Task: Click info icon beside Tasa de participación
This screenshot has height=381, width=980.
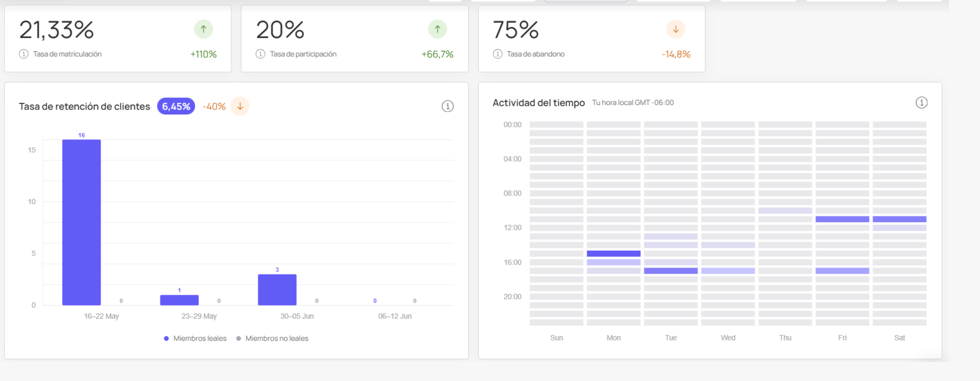Action: point(260,54)
